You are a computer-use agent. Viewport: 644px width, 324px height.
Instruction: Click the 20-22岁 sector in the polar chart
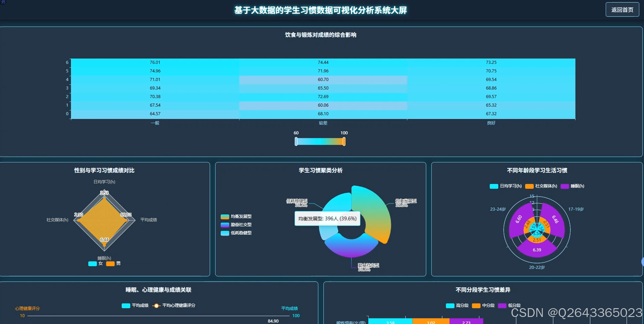(x=537, y=250)
